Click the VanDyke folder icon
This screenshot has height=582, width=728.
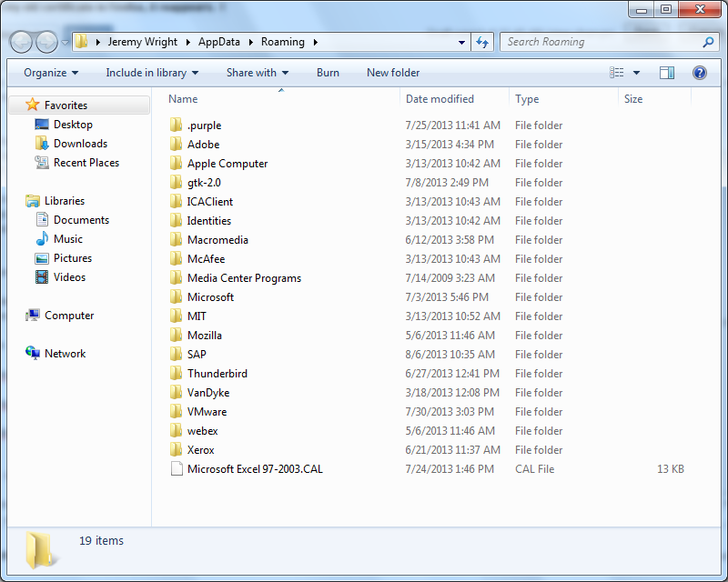[x=176, y=392]
